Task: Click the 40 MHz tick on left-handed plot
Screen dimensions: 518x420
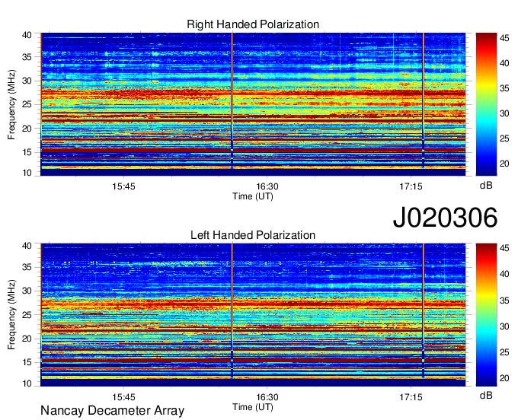Action: click(27, 246)
